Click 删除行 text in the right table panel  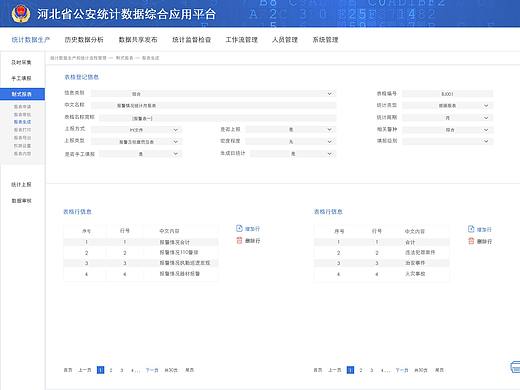click(x=484, y=241)
